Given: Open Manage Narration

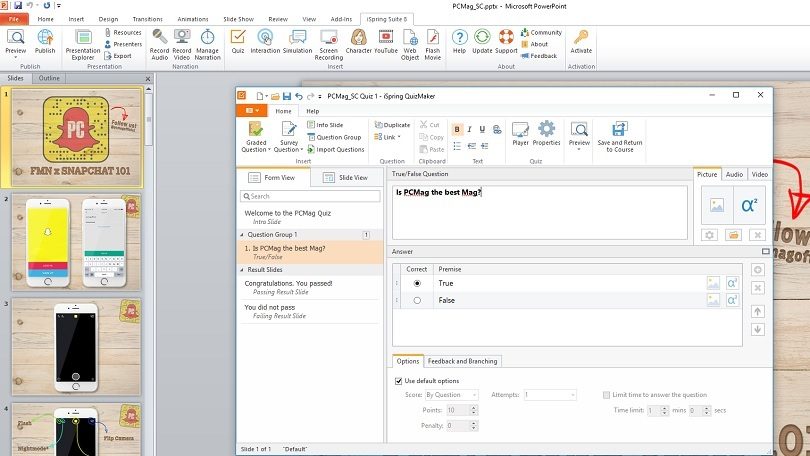Looking at the screenshot, I should (x=208, y=44).
